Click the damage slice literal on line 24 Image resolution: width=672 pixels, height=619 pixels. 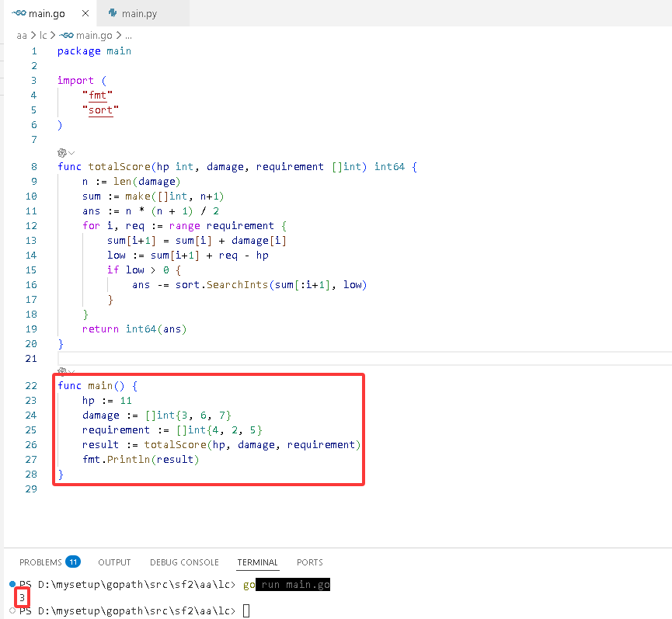188,415
